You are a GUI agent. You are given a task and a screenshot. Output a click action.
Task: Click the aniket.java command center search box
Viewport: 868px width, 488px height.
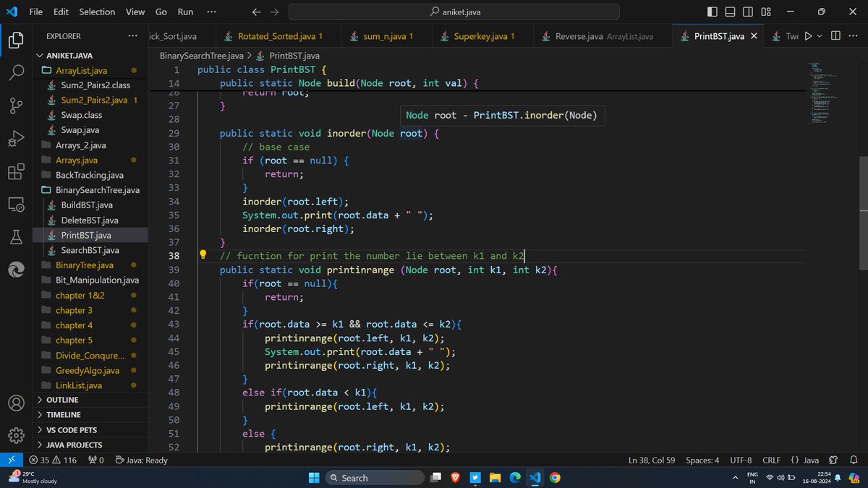(x=454, y=12)
